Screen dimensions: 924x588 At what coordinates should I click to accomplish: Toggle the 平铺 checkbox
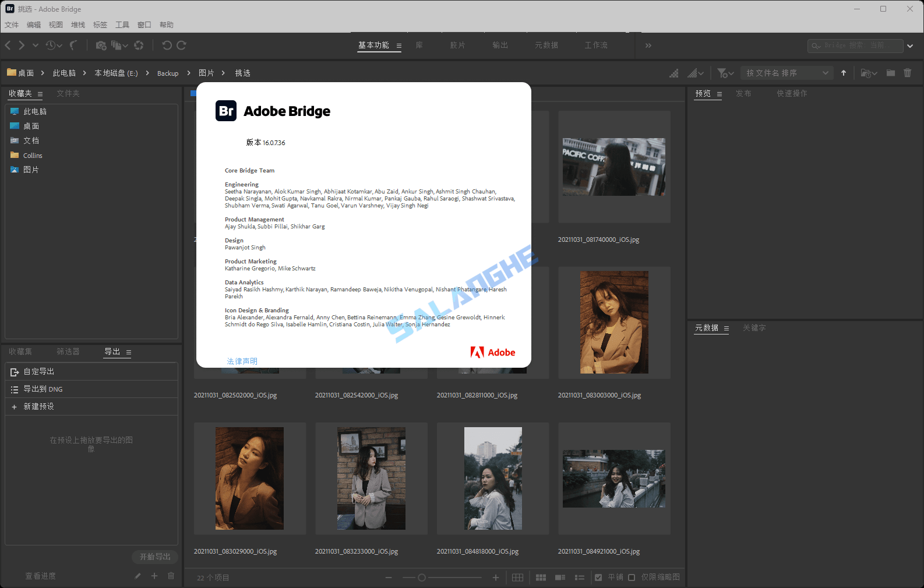click(x=598, y=578)
